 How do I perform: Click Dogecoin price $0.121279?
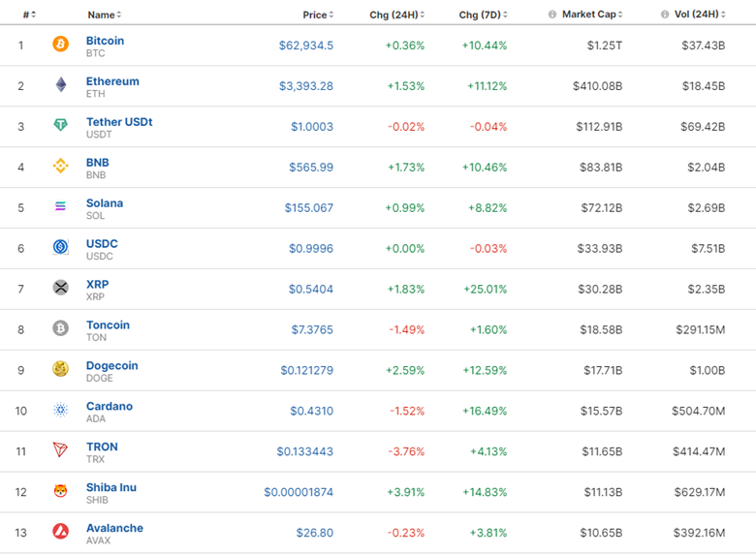tap(307, 370)
